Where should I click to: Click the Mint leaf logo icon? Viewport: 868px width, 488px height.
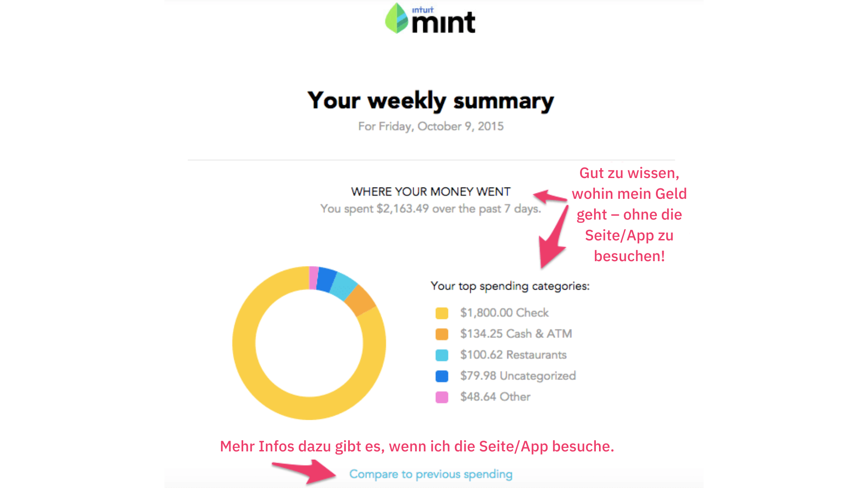click(x=396, y=19)
